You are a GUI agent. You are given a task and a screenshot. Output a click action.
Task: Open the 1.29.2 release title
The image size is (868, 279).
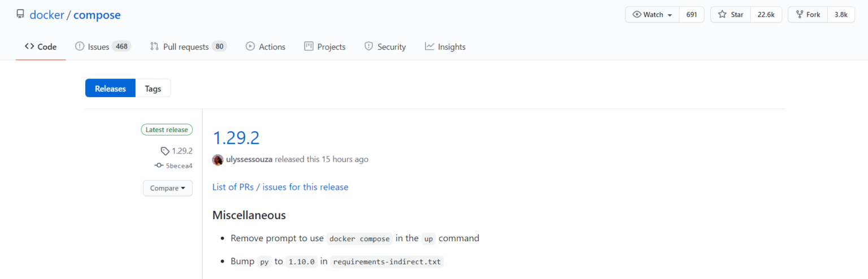pyautogui.click(x=236, y=138)
